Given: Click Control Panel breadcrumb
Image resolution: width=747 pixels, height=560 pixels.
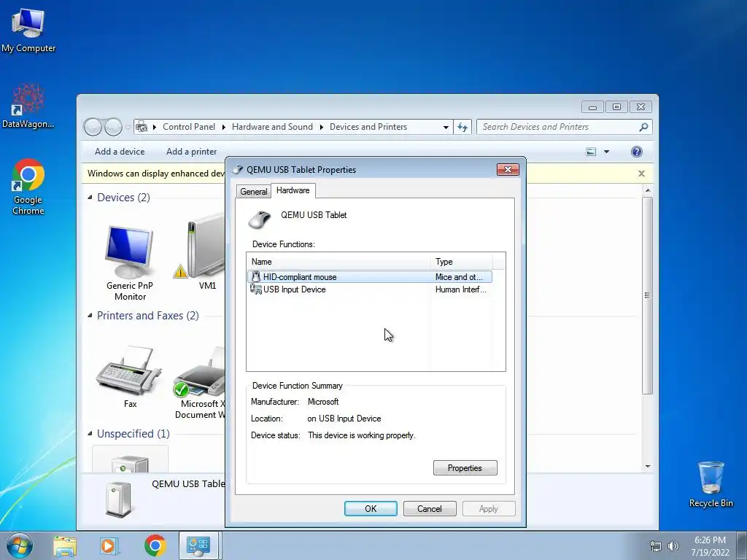Looking at the screenshot, I should point(189,127).
